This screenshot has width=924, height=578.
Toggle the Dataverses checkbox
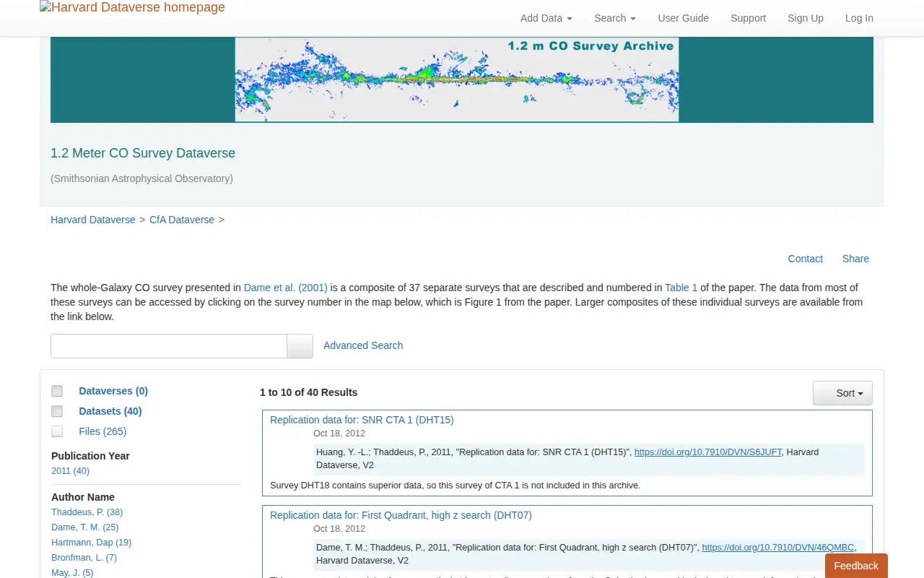tap(57, 391)
